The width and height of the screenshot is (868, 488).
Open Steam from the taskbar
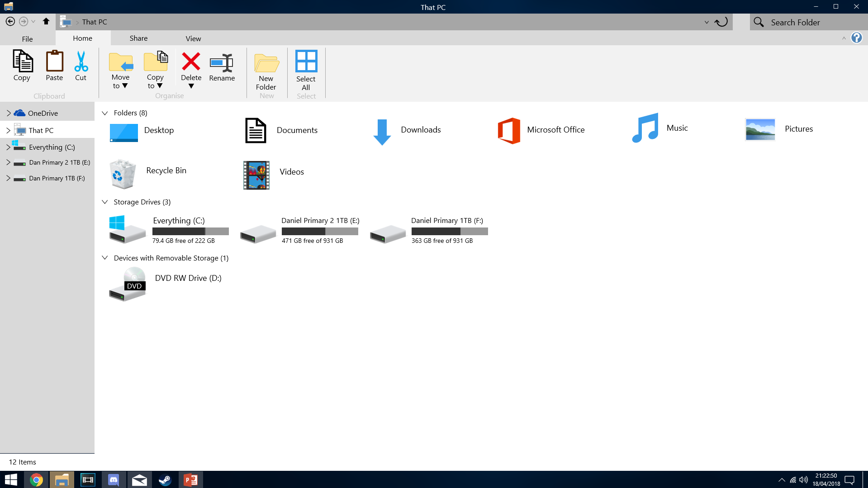(x=165, y=479)
